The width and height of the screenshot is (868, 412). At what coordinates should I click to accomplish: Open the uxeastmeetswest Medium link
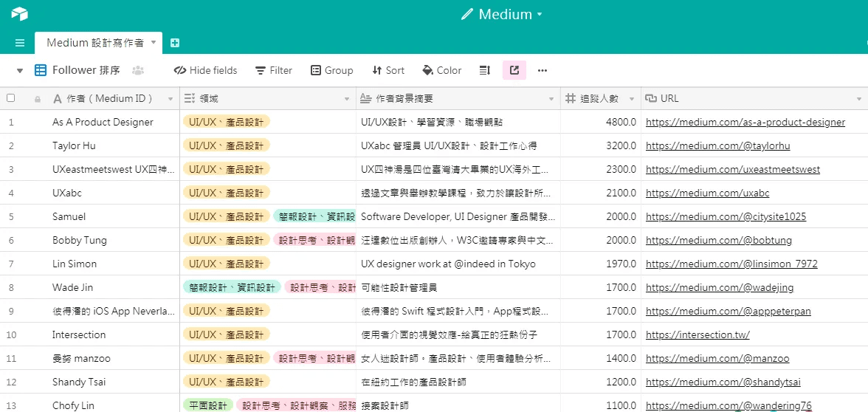tap(733, 170)
